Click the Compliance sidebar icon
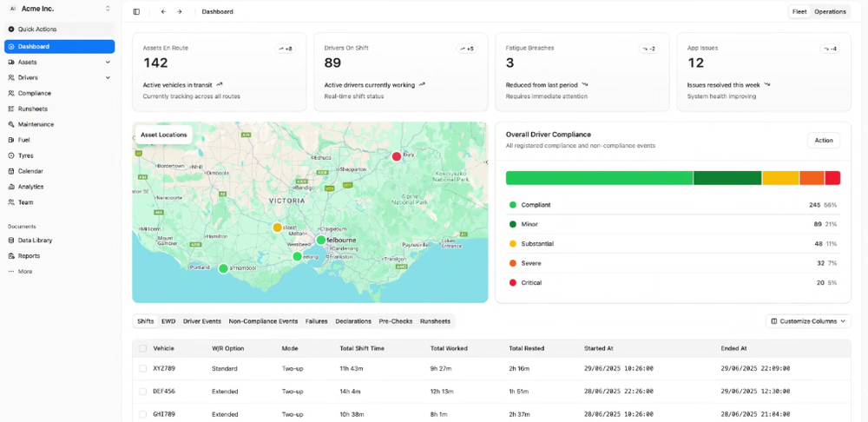The height and width of the screenshot is (422, 868). click(x=11, y=93)
